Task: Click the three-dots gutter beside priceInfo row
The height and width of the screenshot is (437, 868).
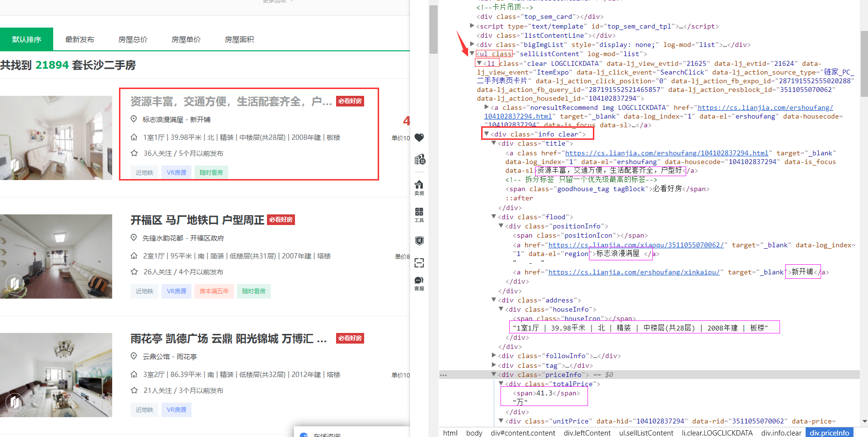Action: pos(443,375)
